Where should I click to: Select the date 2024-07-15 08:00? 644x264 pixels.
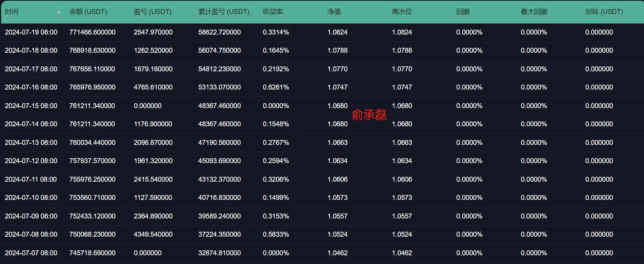(31, 106)
